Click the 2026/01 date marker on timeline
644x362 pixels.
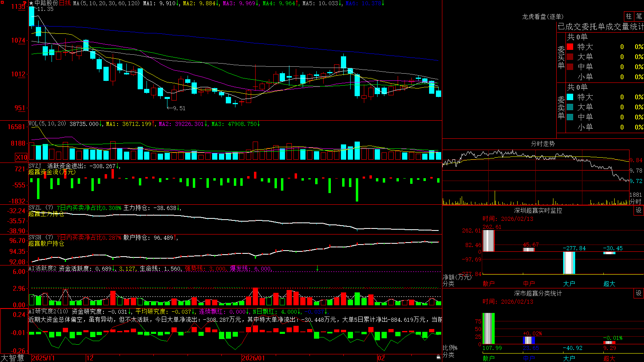254,358
